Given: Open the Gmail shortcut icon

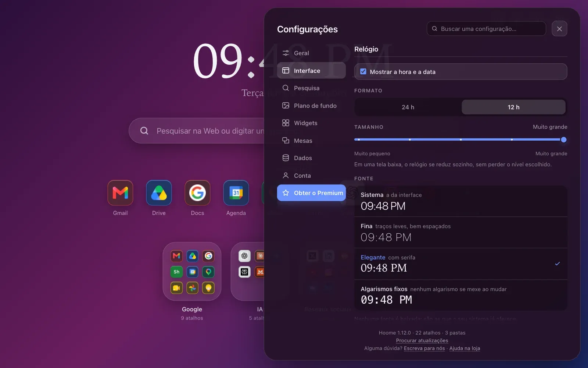Looking at the screenshot, I should 120,193.
